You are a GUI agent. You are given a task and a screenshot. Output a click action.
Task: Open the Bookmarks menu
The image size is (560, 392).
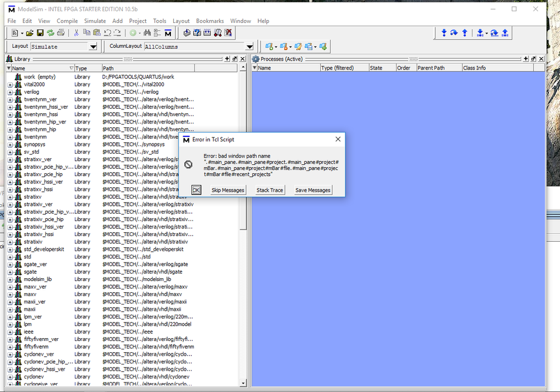[x=210, y=21]
